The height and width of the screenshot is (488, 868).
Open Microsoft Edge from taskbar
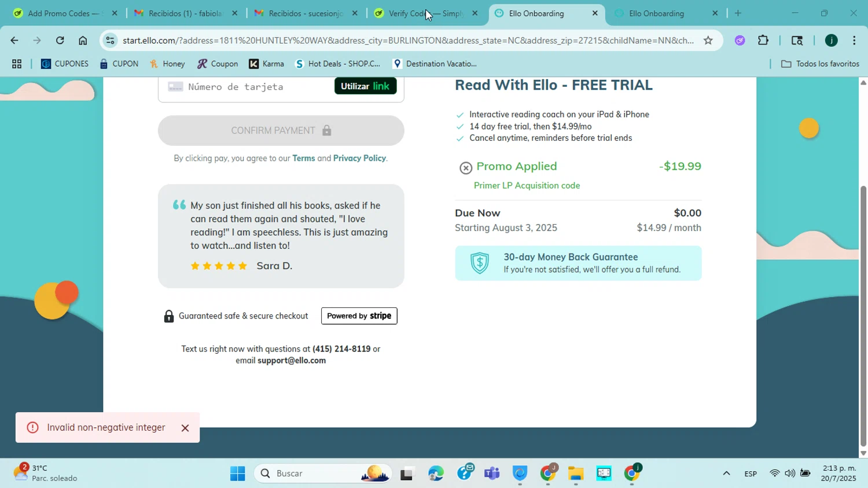pos(436,474)
